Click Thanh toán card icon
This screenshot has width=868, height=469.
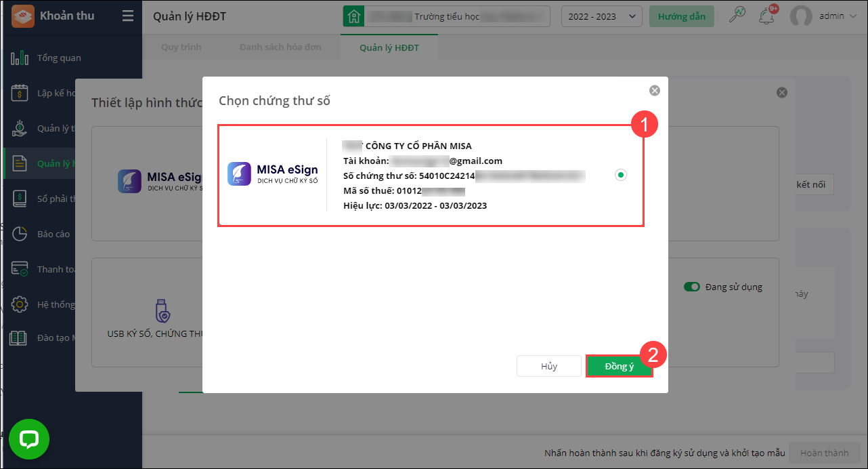(x=20, y=269)
